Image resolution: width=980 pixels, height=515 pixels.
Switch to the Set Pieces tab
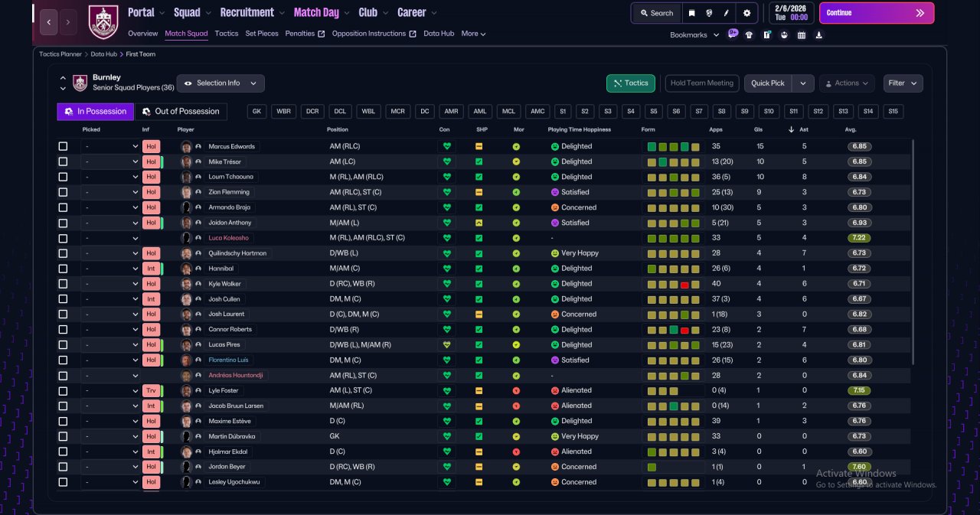(x=262, y=34)
